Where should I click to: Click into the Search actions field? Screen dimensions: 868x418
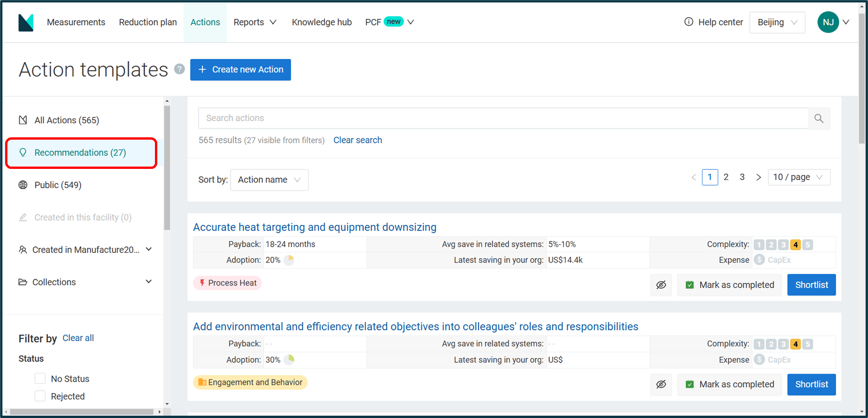(x=503, y=118)
